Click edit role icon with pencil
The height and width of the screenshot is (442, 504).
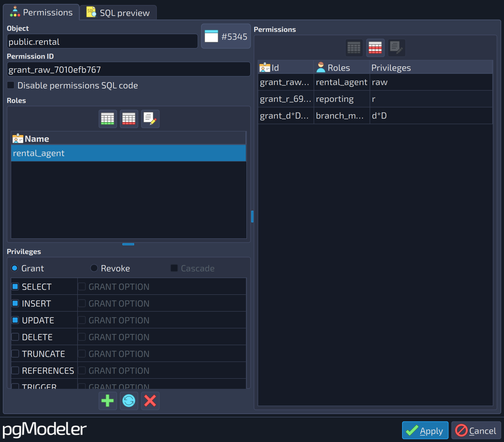(x=150, y=119)
